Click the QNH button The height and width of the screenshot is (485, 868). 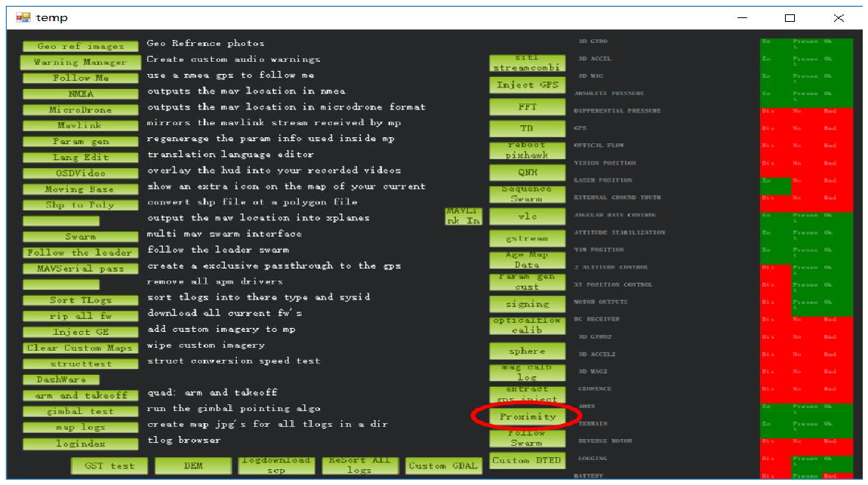click(527, 172)
